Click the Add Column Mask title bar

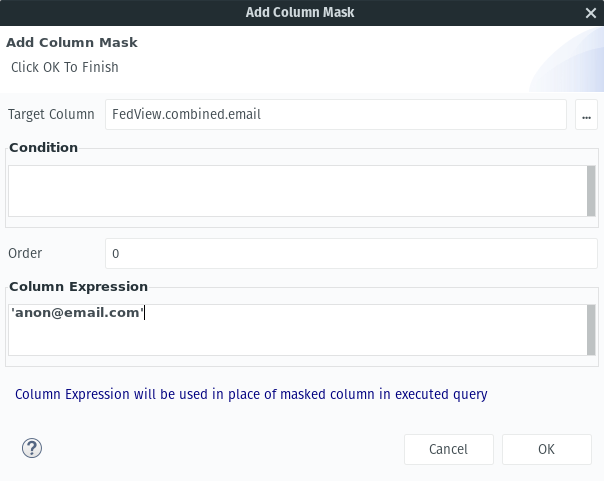300,13
